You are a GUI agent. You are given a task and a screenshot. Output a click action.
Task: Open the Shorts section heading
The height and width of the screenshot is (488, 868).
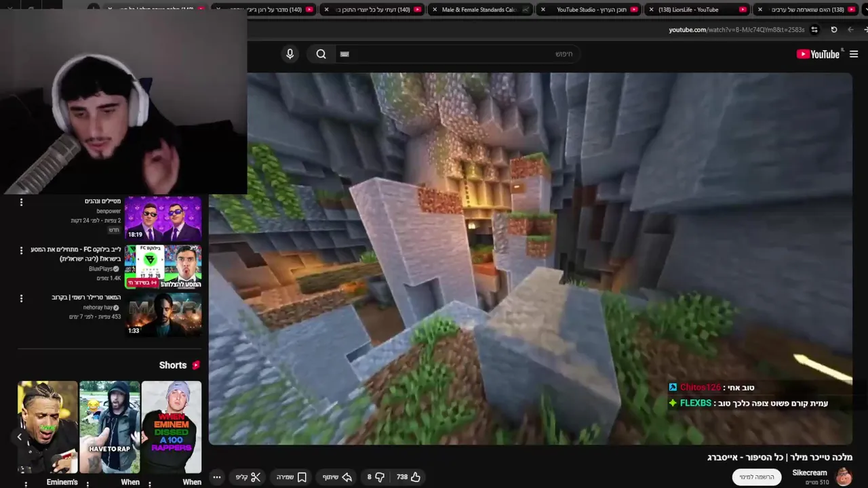click(180, 365)
